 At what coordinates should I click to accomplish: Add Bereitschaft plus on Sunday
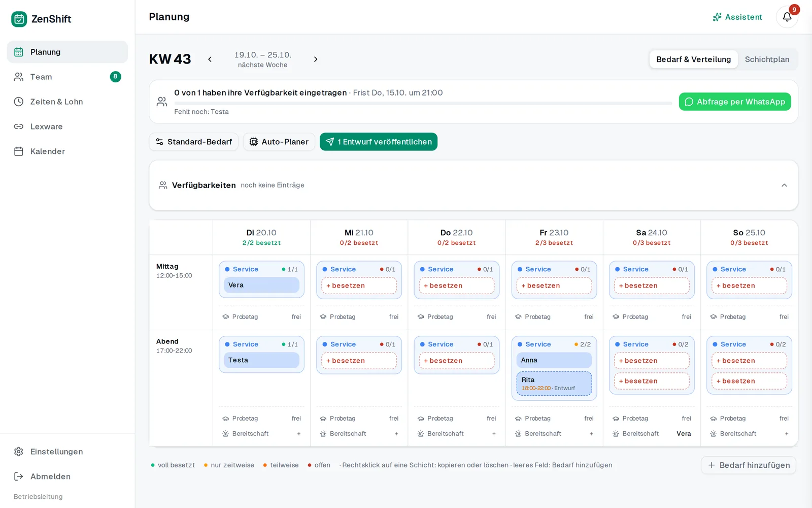point(787,434)
